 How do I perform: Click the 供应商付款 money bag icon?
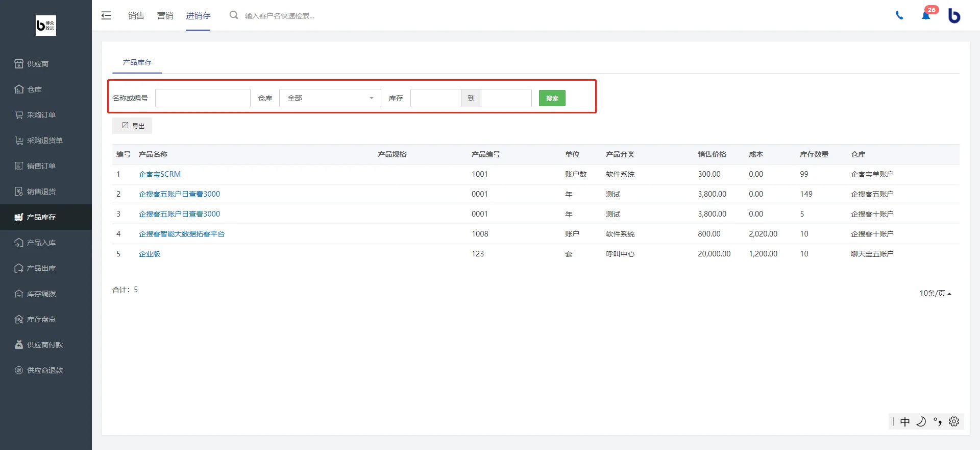19,345
